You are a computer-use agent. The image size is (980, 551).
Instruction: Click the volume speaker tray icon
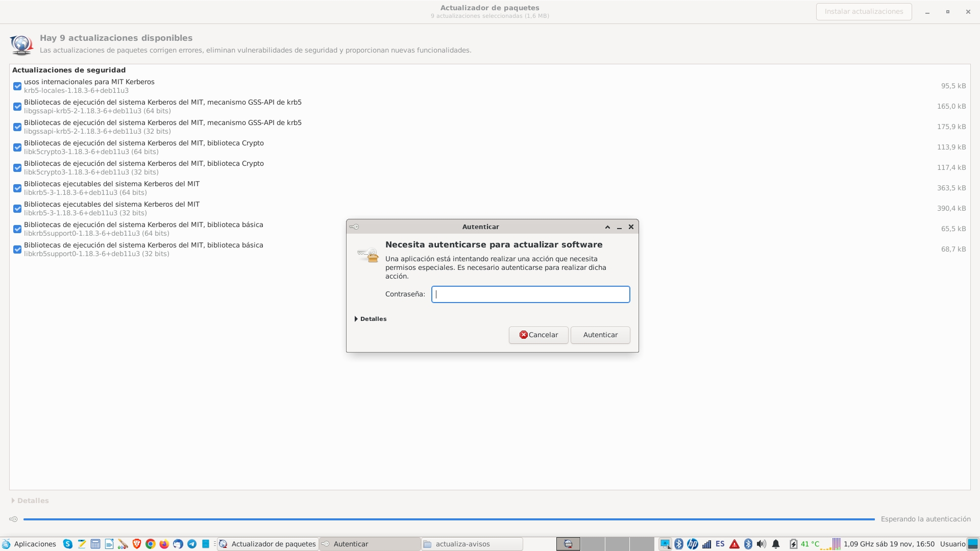click(761, 544)
